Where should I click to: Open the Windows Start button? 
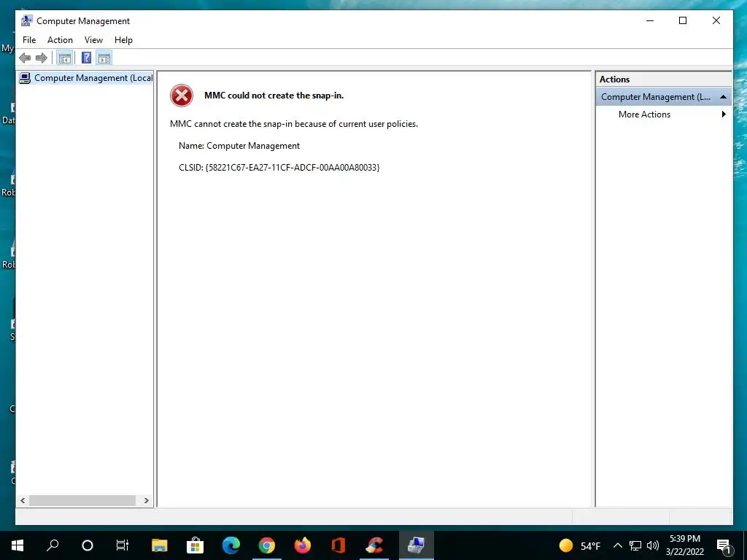click(18, 545)
